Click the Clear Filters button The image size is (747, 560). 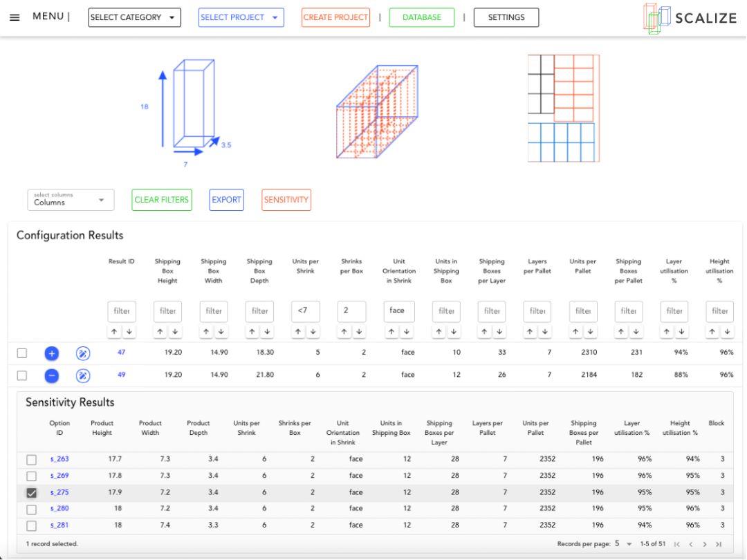161,200
